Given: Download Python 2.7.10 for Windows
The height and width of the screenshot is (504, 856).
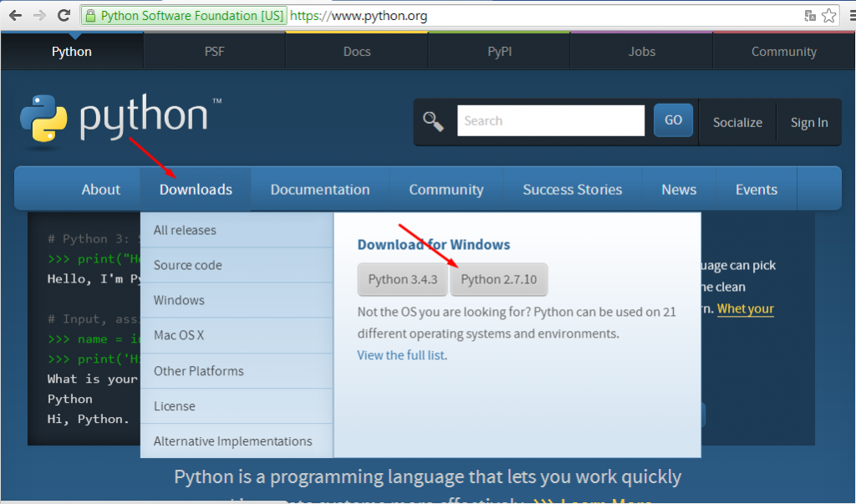Looking at the screenshot, I should (499, 279).
